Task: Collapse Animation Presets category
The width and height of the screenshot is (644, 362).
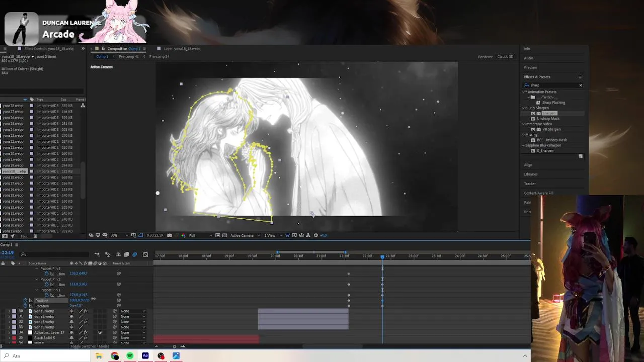Action: point(524,92)
